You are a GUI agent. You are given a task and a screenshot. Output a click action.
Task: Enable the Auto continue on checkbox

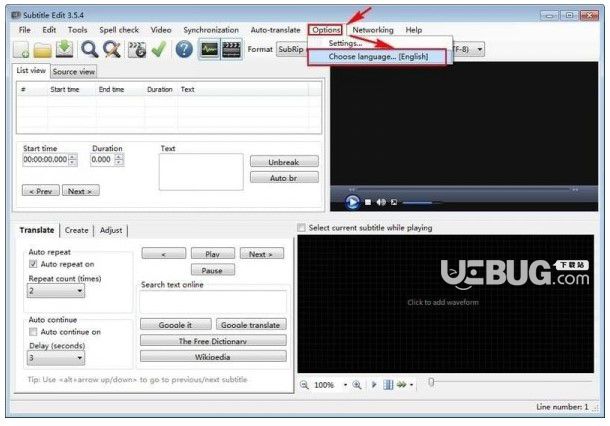coord(33,332)
